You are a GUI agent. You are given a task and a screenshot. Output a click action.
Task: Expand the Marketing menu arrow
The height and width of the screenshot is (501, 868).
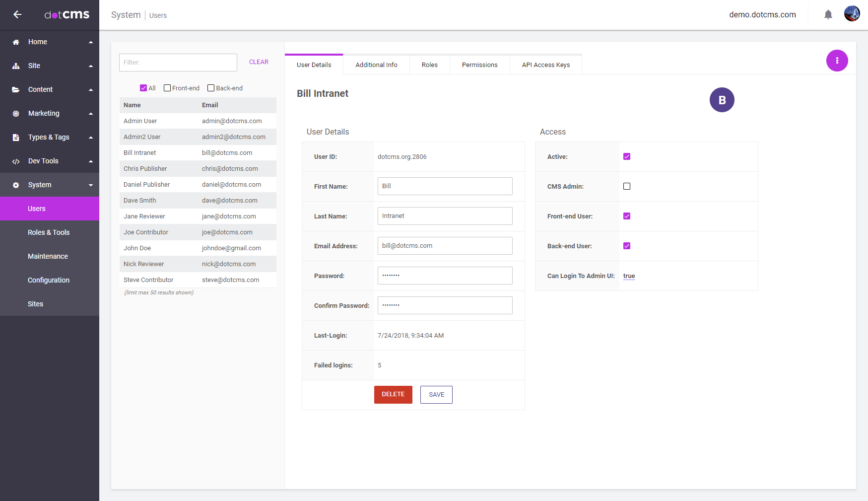(x=91, y=114)
